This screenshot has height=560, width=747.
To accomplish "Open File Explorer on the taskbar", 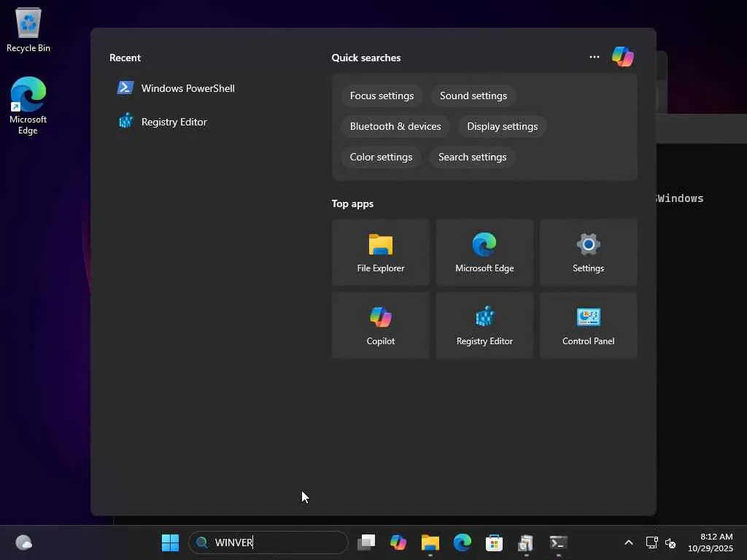I will click(x=430, y=542).
